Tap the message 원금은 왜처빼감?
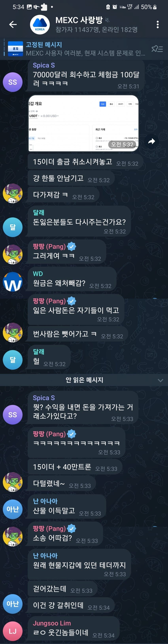This screenshot has width=168, height=644. point(59,283)
